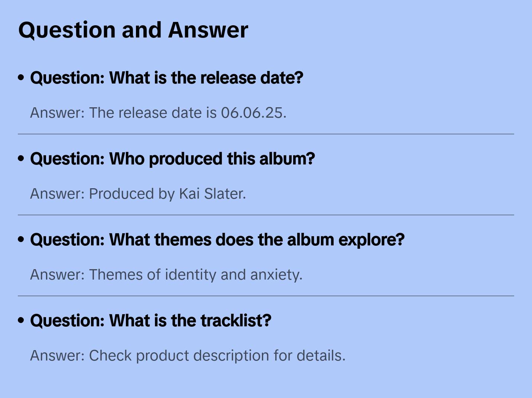Click the date 06.06.25

pos(253,113)
